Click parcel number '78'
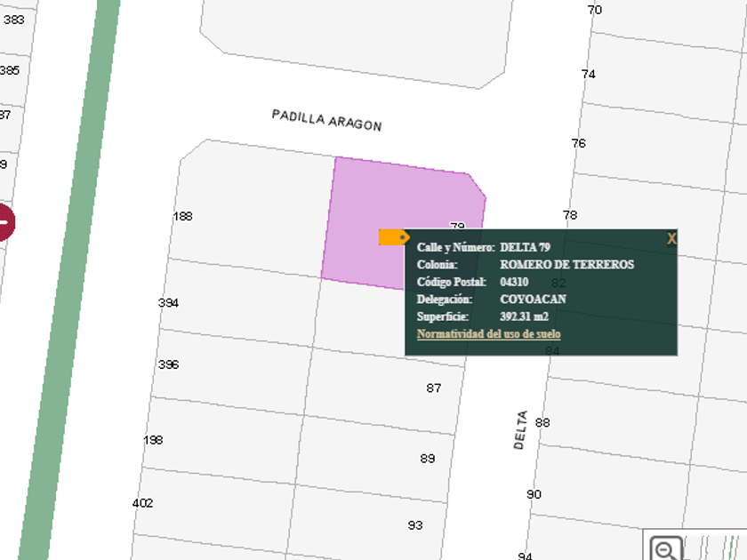Image resolution: width=747 pixels, height=560 pixels. click(x=570, y=215)
